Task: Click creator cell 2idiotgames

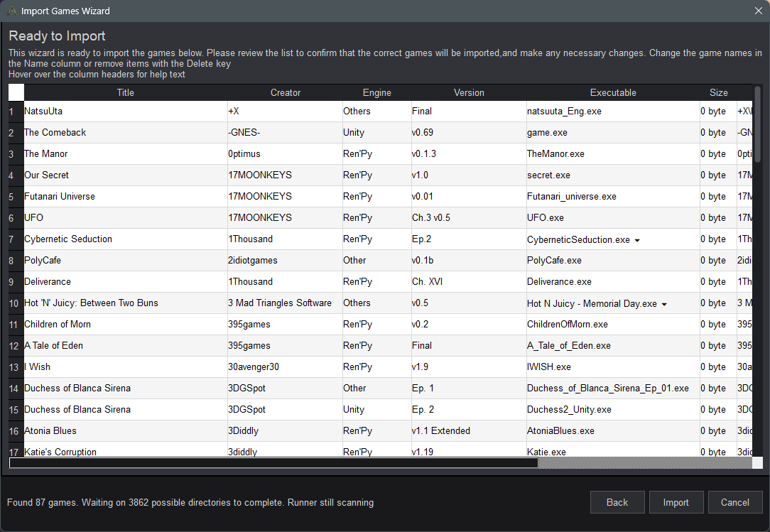Action: coord(286,261)
